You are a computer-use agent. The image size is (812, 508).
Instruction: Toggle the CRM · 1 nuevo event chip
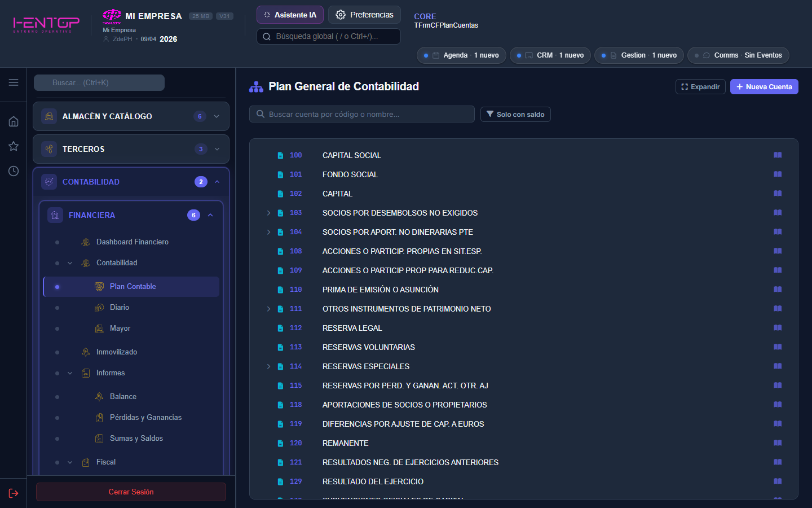pyautogui.click(x=550, y=55)
